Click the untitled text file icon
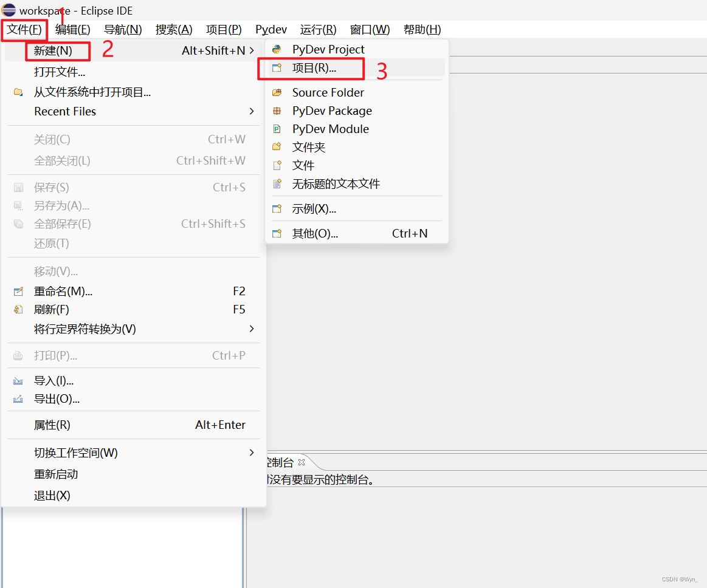The width and height of the screenshot is (707, 588). click(x=277, y=184)
